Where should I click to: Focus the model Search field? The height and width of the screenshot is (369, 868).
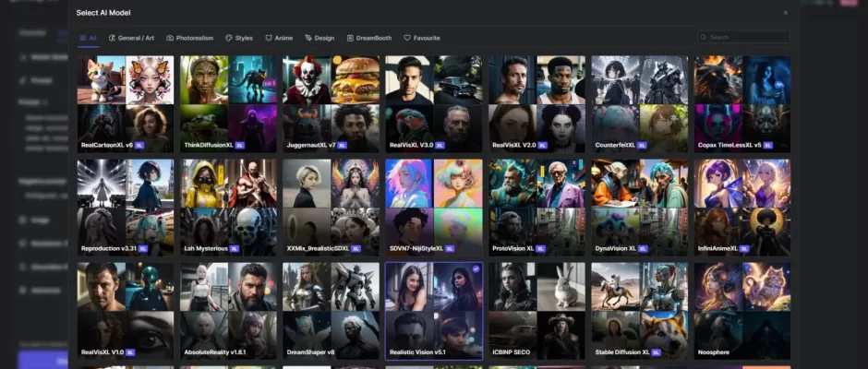click(x=743, y=37)
